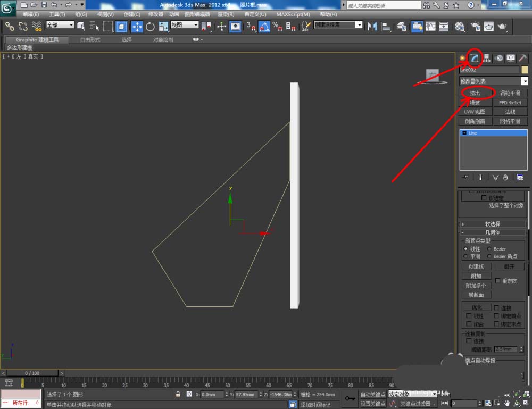This screenshot has width=532, height=409.
Task: Check the 绑定末点 checkbox
Action: click(496, 324)
